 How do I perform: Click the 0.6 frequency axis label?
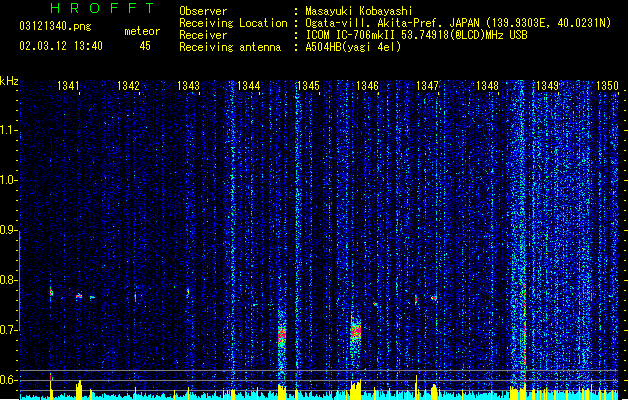(8, 380)
